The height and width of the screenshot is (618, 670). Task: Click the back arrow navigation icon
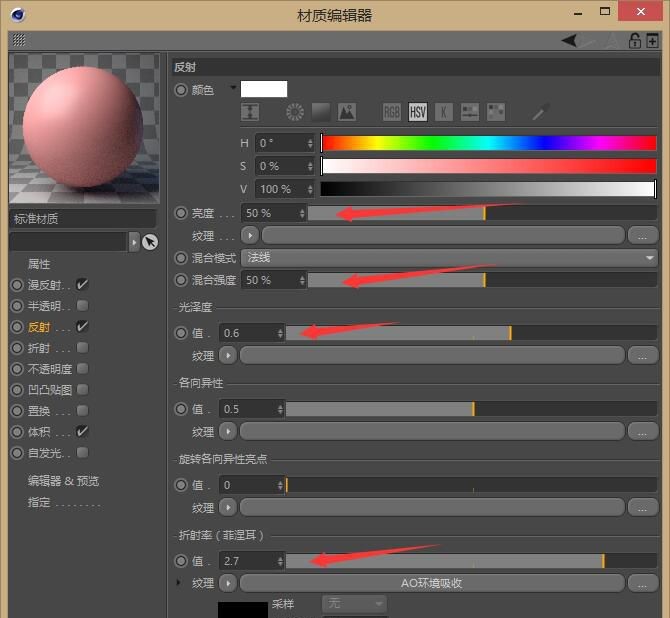[x=570, y=41]
